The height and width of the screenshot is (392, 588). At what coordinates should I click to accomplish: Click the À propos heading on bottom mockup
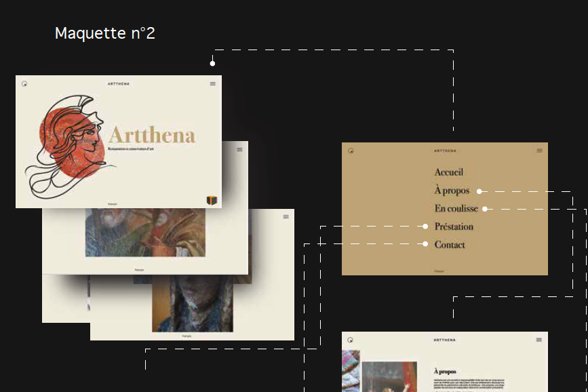445,372
